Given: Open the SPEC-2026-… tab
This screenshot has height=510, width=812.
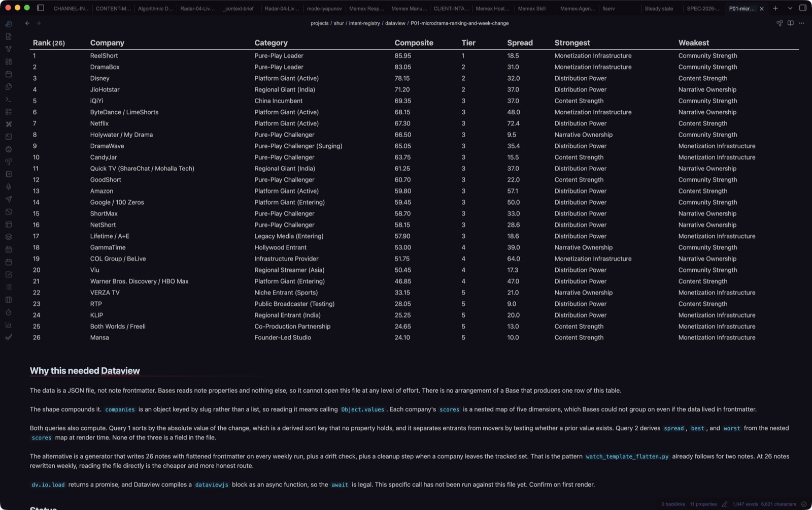Looking at the screenshot, I should [x=703, y=9].
